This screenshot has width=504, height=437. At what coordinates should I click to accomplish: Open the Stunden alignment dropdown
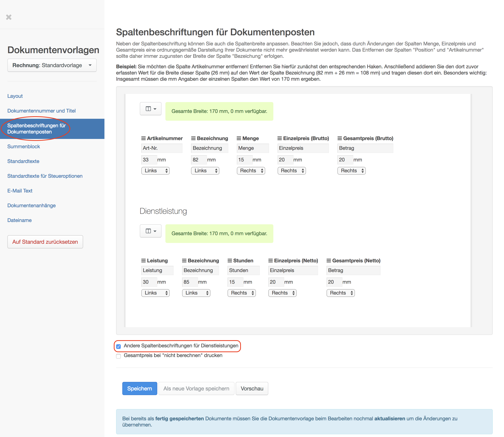pyautogui.click(x=242, y=293)
